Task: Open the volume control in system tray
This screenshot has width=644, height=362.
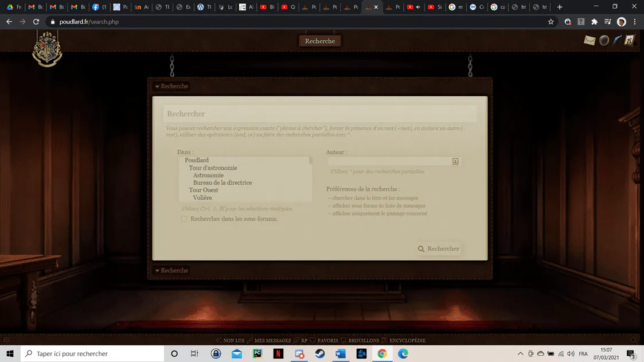Action: (x=571, y=353)
